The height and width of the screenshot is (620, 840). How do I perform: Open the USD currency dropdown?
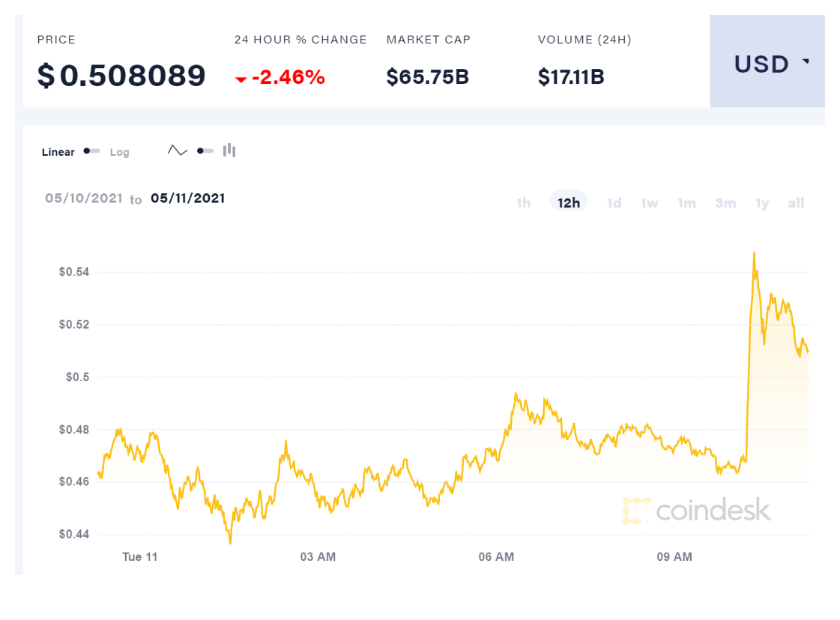[767, 64]
